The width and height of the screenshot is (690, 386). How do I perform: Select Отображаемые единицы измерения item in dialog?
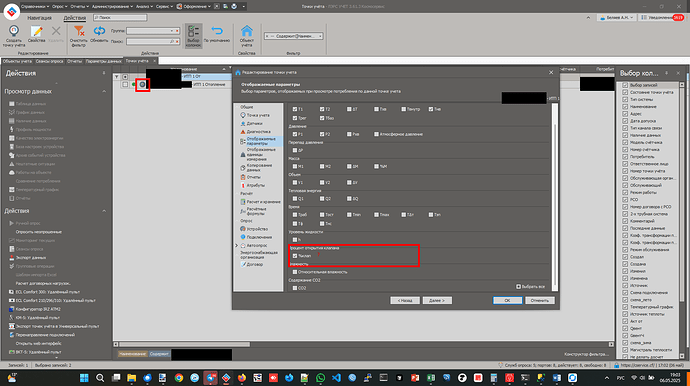click(261, 154)
